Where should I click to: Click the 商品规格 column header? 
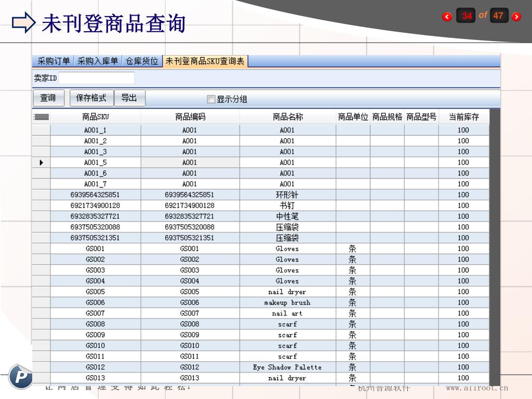387,117
